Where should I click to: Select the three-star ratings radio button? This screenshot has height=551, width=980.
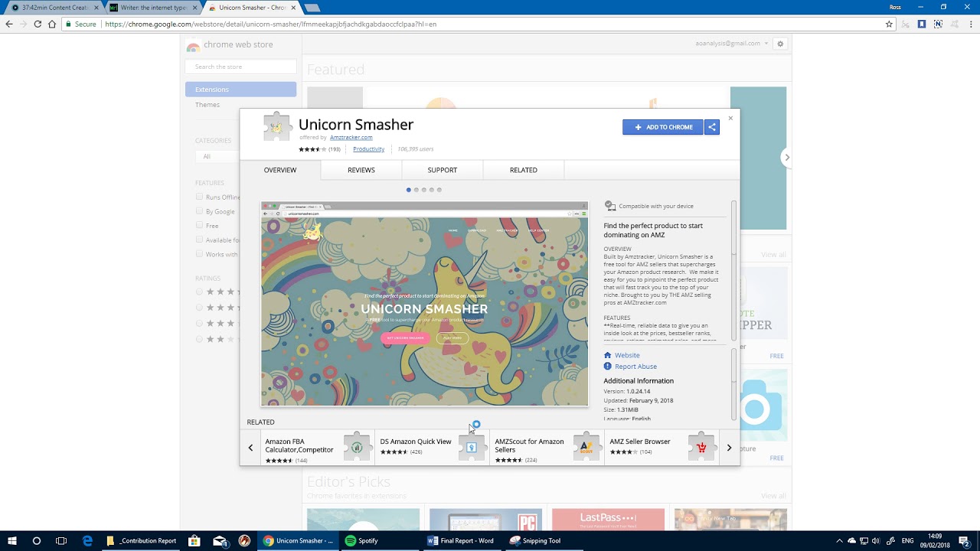coord(200,323)
